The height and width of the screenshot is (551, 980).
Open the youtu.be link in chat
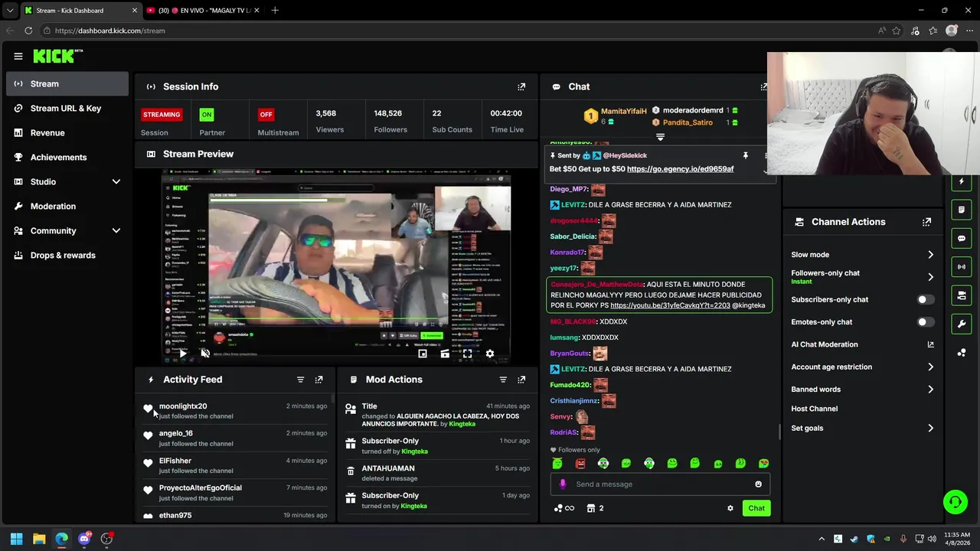click(x=670, y=305)
